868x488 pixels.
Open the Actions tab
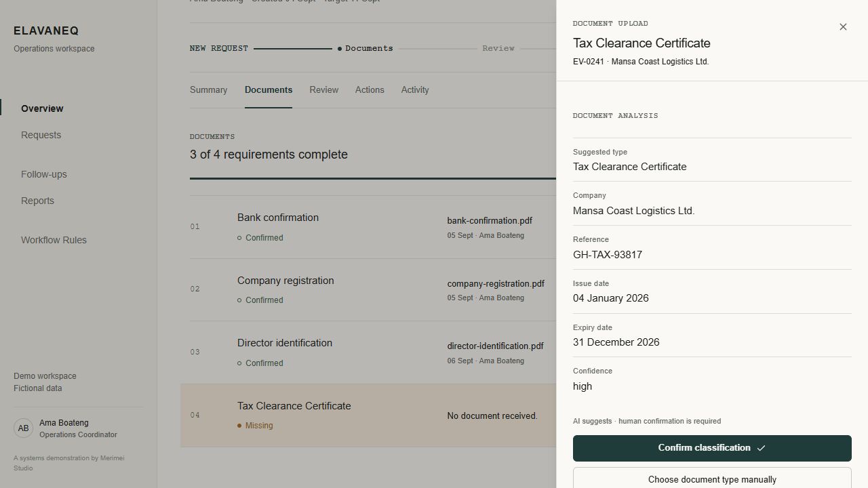pyautogui.click(x=370, y=90)
